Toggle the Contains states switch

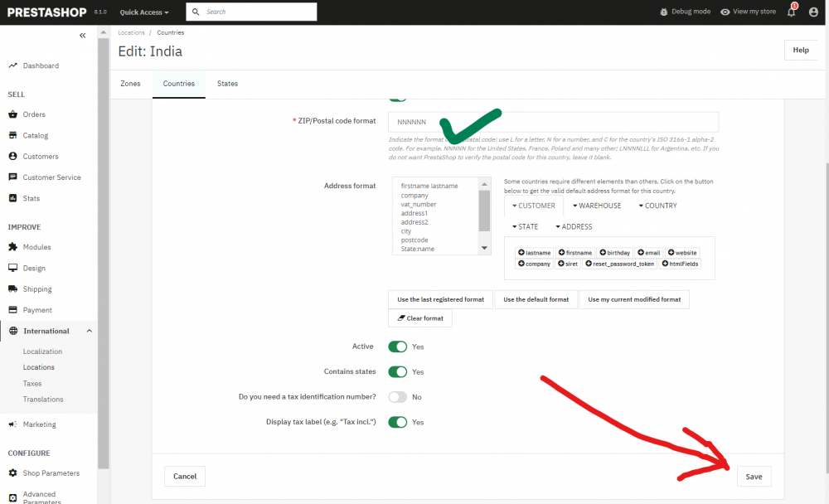coord(398,372)
